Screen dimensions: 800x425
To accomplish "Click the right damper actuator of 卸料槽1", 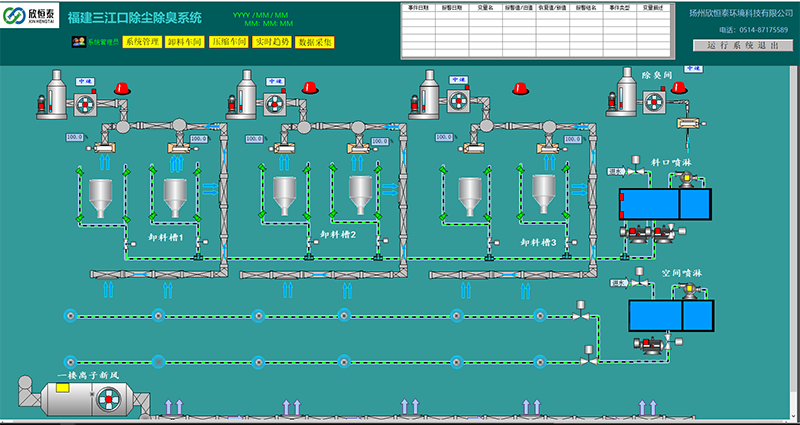I will (x=182, y=148).
